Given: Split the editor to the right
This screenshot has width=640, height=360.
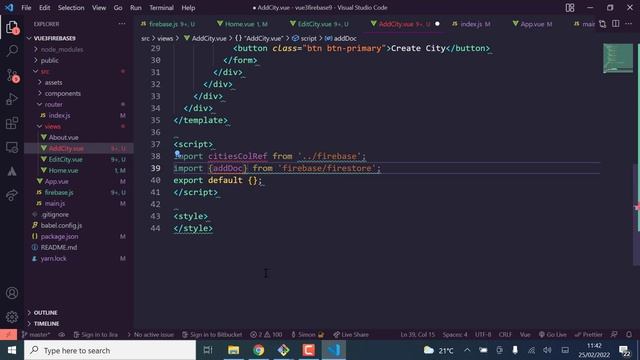Looking at the screenshot, I should (x=616, y=24).
